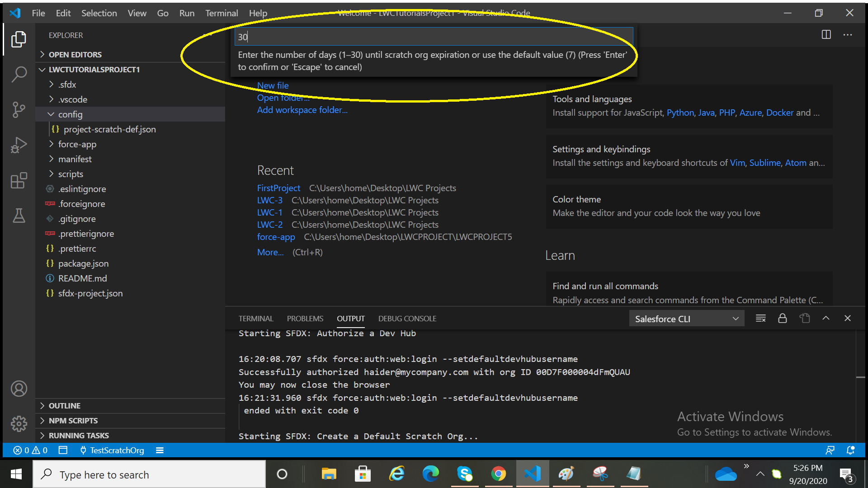868x488 pixels.
Task: Maximize the panel using the up chevron
Action: tap(826, 319)
